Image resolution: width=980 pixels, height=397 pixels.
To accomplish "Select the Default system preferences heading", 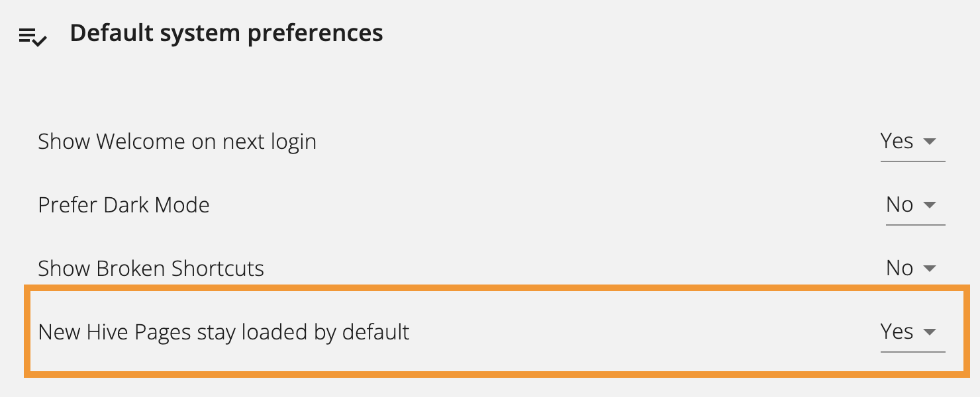I will [226, 33].
